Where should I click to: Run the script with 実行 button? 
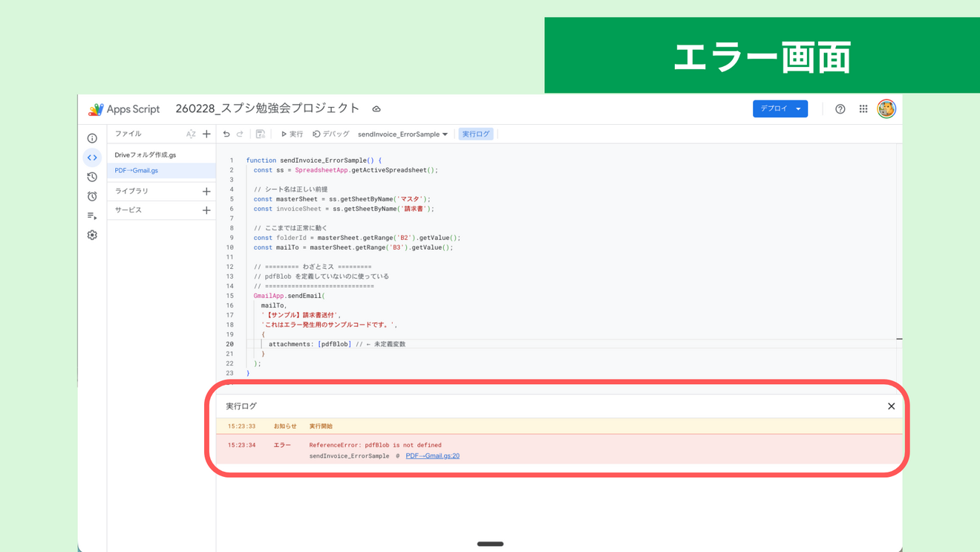pos(292,134)
